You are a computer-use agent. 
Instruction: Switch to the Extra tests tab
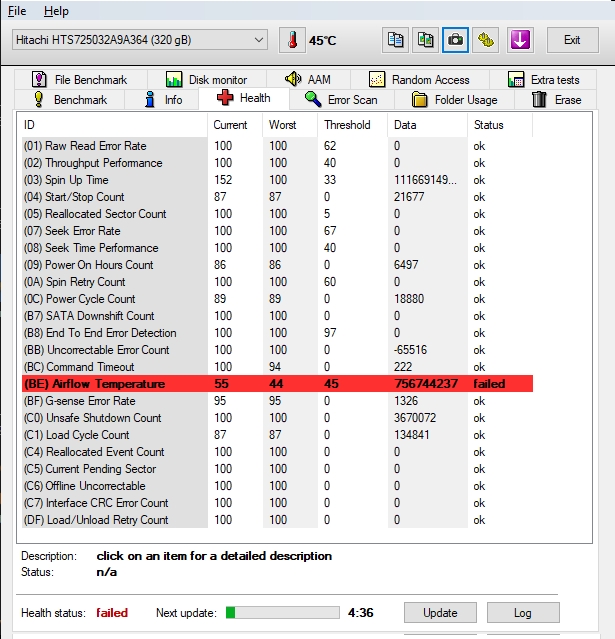click(x=543, y=79)
